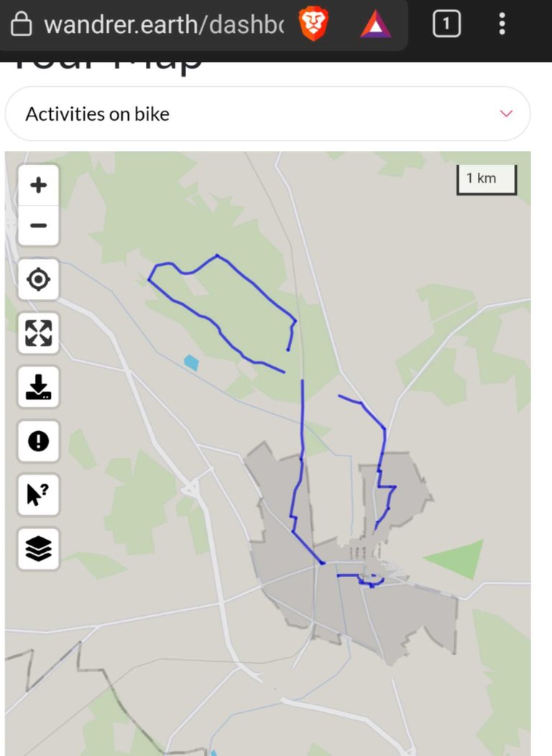Image resolution: width=552 pixels, height=756 pixels.
Task: Open the map layers stack button
Action: [x=39, y=549]
